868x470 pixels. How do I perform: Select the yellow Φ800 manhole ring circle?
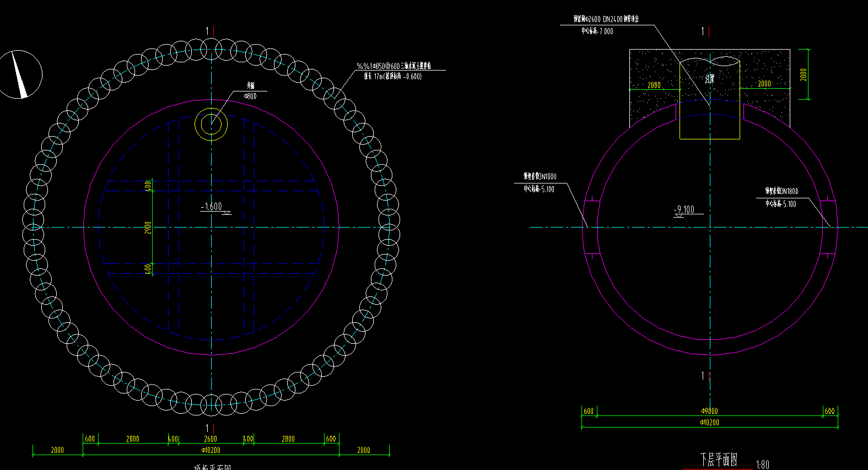(211, 124)
